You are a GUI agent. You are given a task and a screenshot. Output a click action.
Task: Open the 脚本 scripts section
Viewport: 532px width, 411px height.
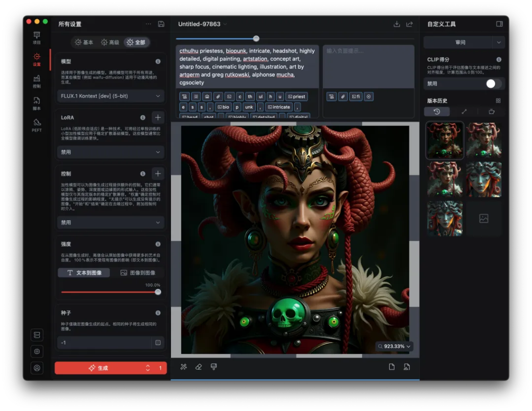tap(37, 103)
